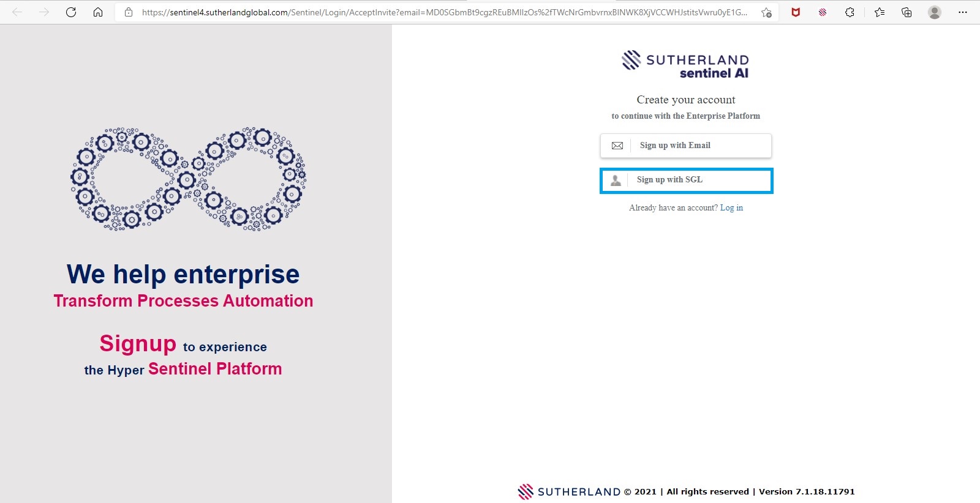980x503 pixels.
Task: Click 'We help enterprise' headline
Action: 183,274
